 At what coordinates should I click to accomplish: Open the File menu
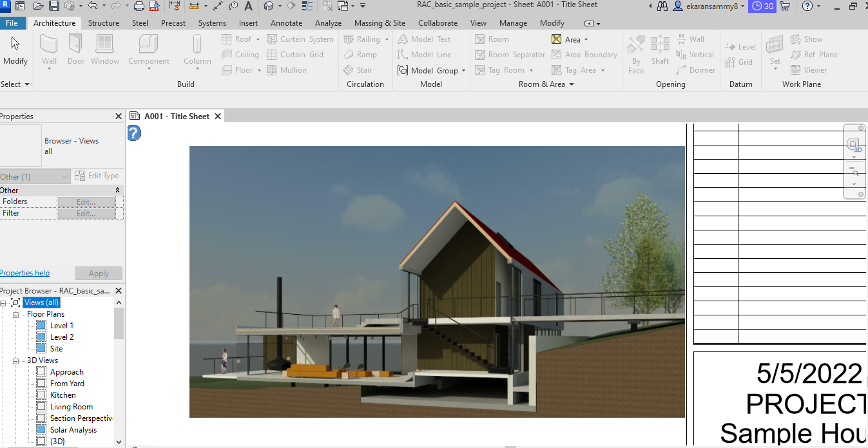click(12, 23)
